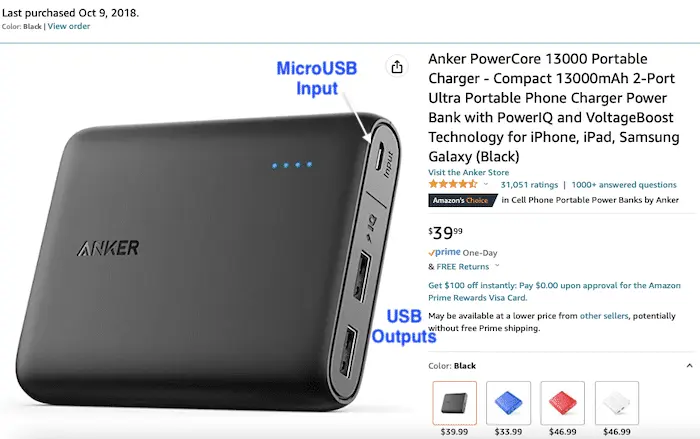Click the FREE Returns link

(x=462, y=267)
